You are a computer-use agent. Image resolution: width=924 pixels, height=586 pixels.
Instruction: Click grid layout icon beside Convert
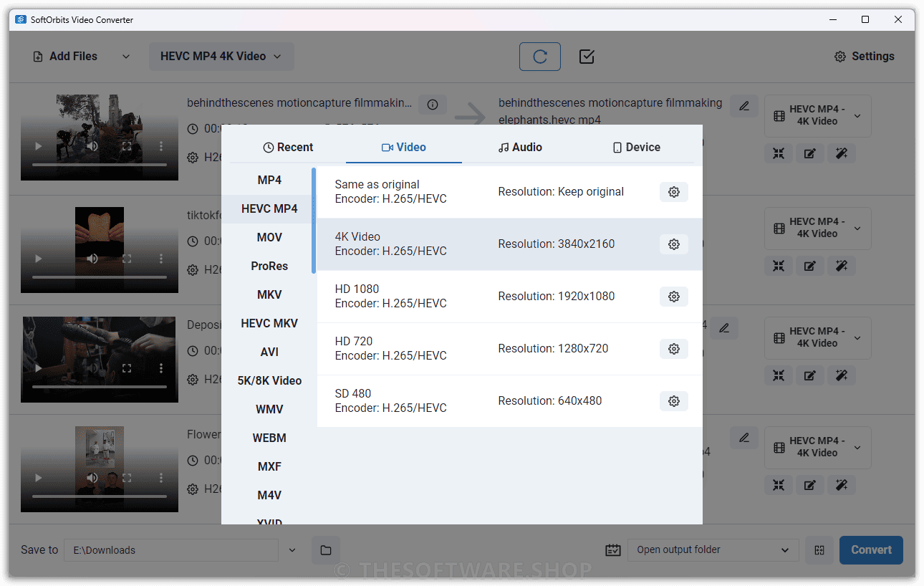tap(819, 550)
